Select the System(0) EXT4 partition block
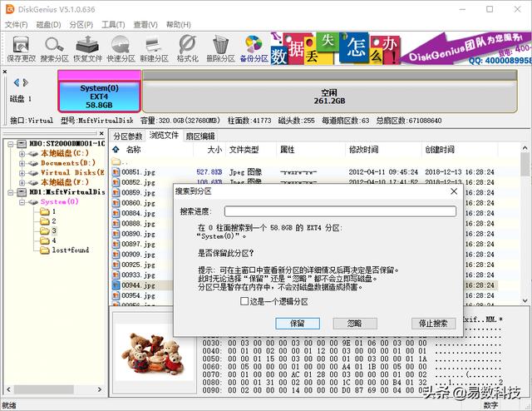Viewport: 532px width, 411px height. coord(99,91)
